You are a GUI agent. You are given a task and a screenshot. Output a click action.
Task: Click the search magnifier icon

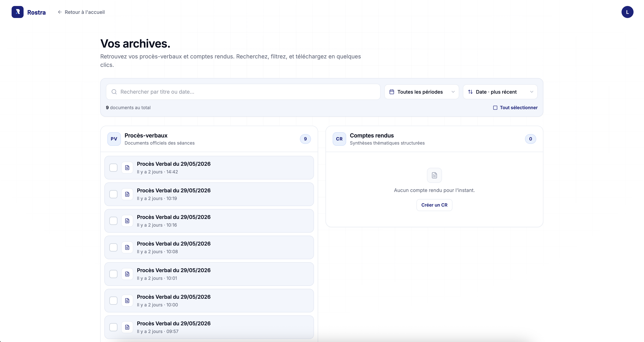[x=114, y=92]
